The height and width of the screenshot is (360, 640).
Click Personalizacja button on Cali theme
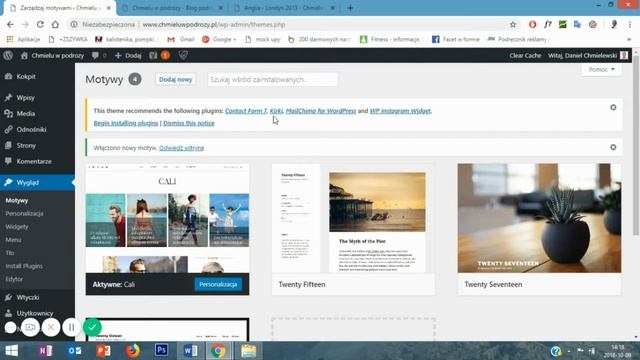[x=218, y=284]
